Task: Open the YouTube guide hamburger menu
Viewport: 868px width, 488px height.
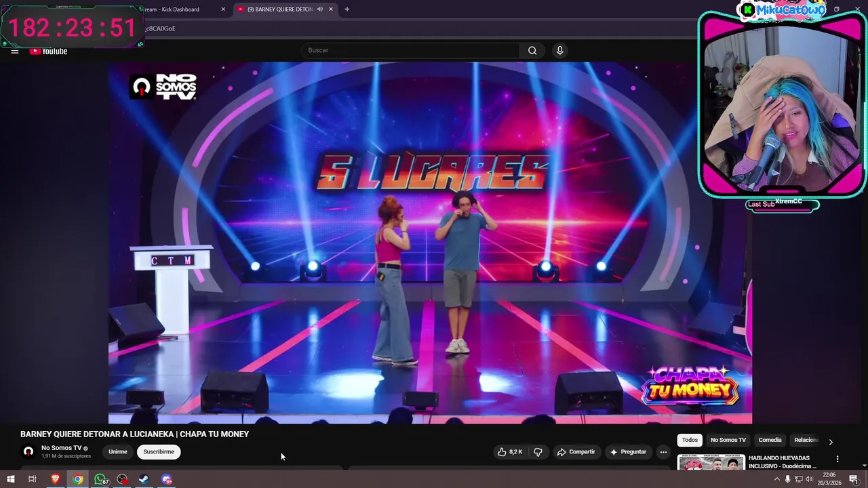Action: pos(14,51)
